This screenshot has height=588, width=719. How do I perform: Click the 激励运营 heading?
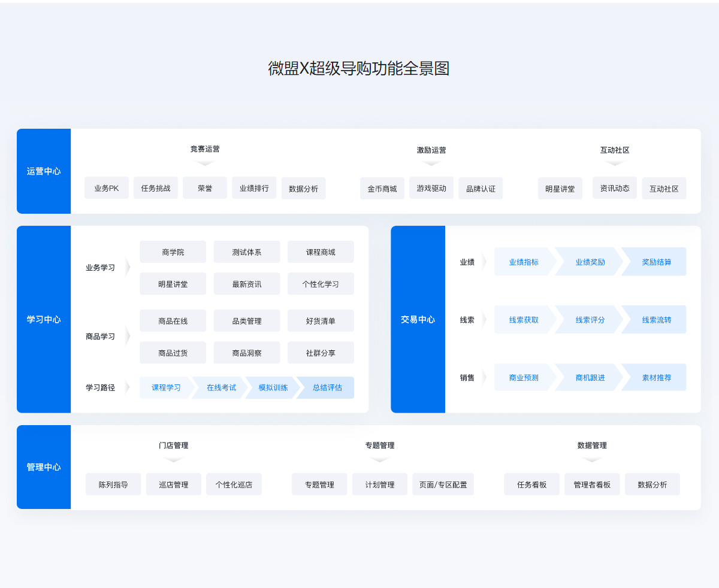(x=431, y=150)
